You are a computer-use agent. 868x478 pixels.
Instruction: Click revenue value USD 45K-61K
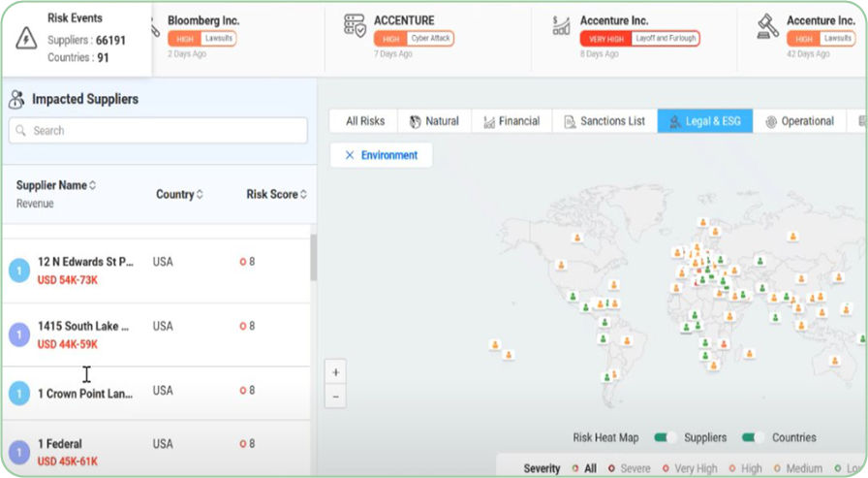(x=68, y=462)
